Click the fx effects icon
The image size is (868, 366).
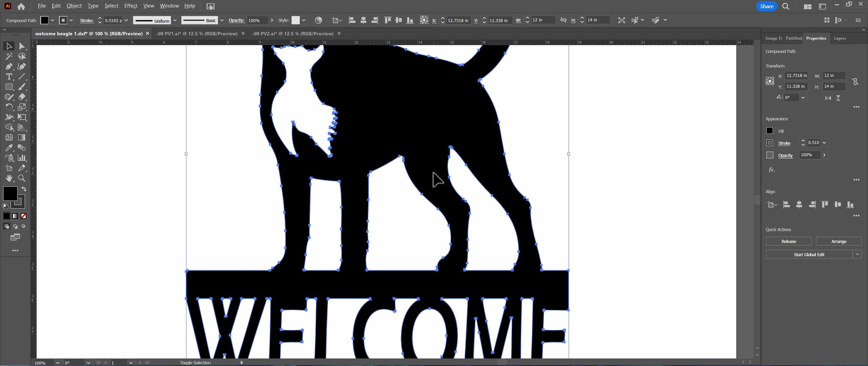771,170
